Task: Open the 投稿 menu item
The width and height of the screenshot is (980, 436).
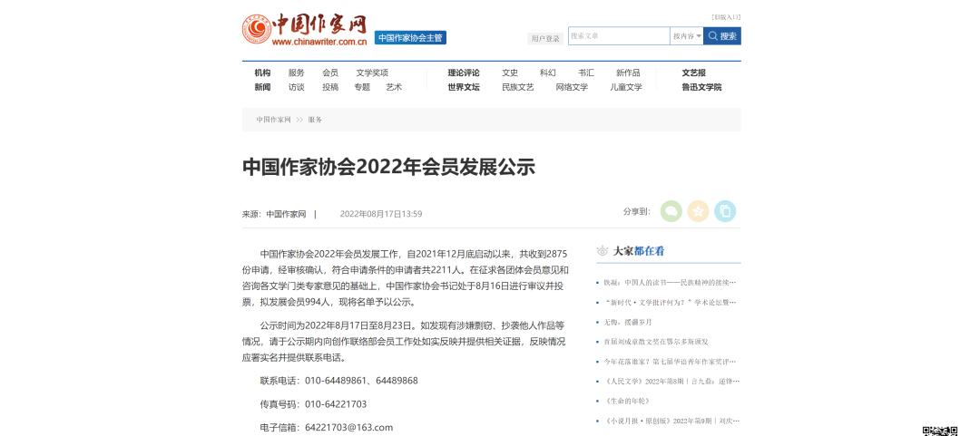Action: coord(330,87)
